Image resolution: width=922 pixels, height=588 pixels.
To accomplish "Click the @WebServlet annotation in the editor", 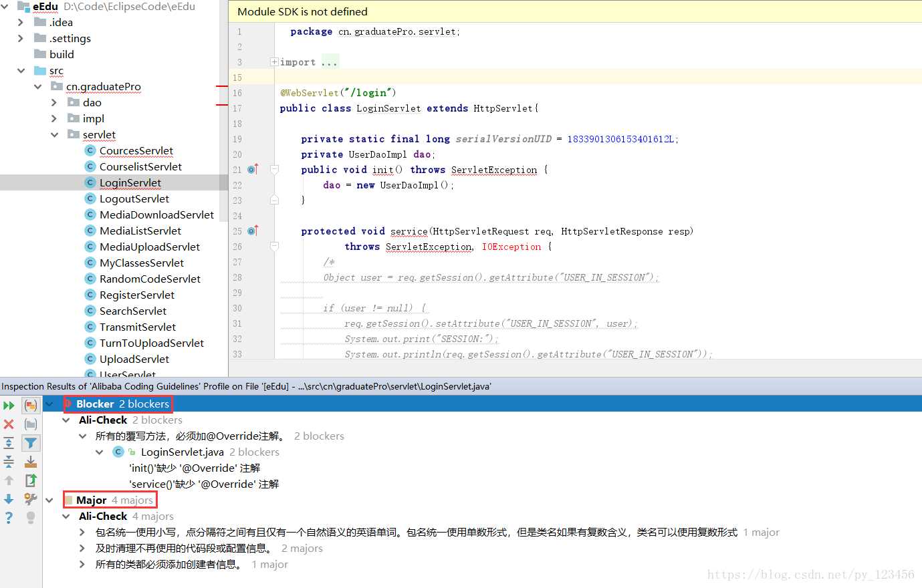I will click(x=310, y=93).
